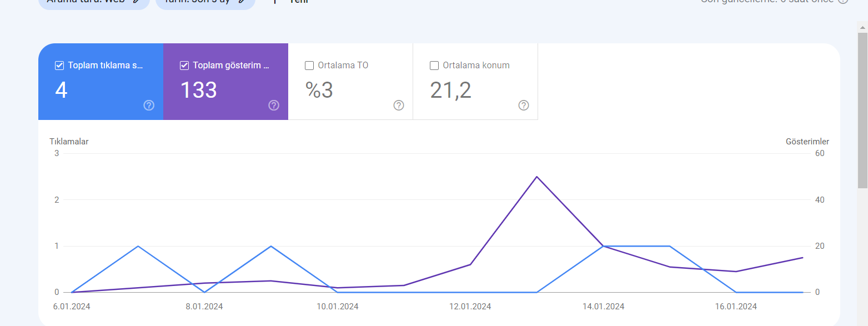868x326 pixels.
Task: Add a new filter with Yeni
Action: [290, 2]
